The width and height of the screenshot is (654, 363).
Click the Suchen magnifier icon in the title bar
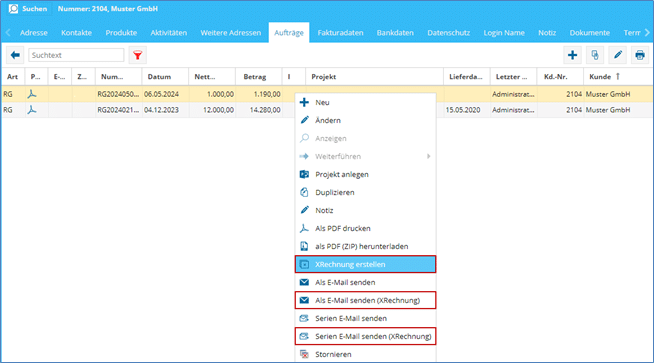click(13, 8)
